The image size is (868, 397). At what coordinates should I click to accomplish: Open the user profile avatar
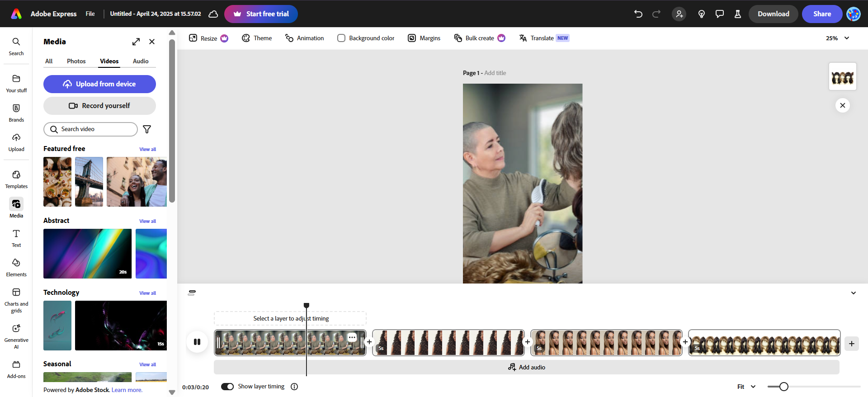point(854,14)
